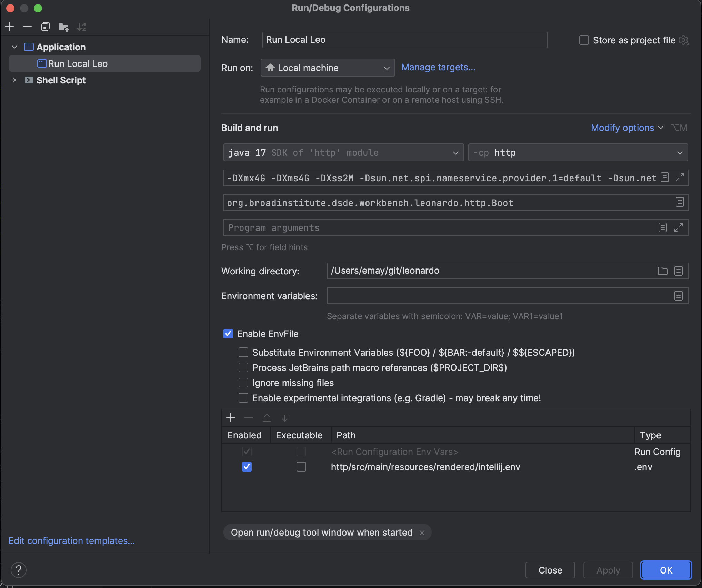Click the Manage targets link
The height and width of the screenshot is (588, 702).
click(438, 67)
